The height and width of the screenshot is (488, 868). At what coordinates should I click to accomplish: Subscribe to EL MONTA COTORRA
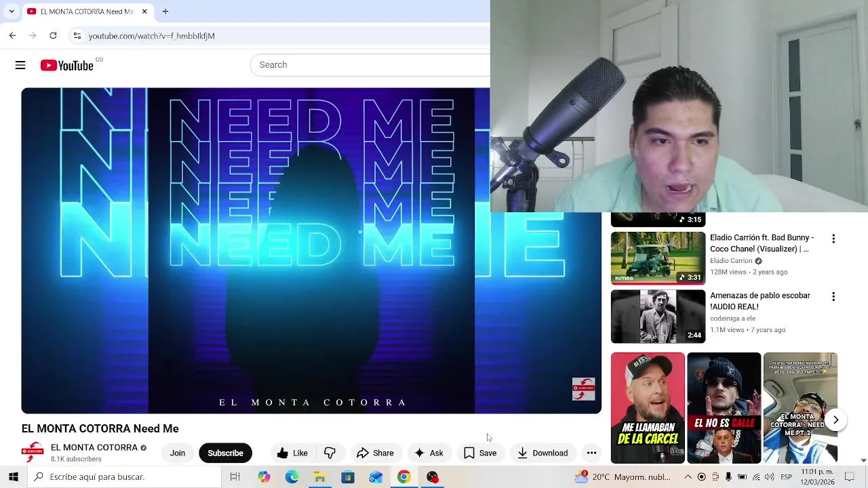tap(225, 453)
